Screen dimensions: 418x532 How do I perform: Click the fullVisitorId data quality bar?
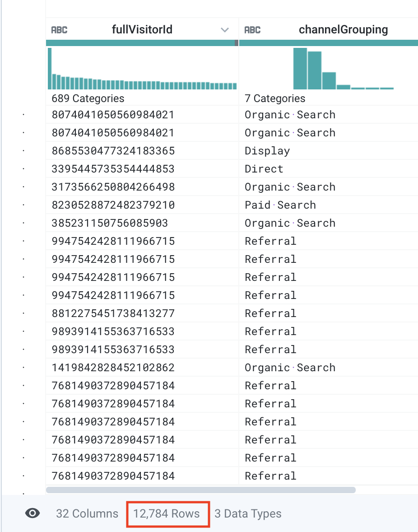point(140,43)
